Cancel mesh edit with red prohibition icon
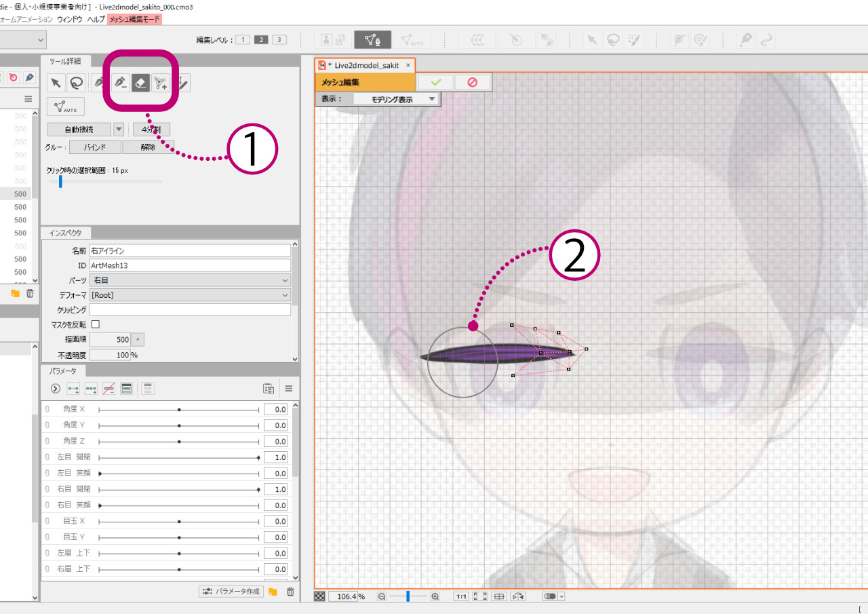The width and height of the screenshot is (868, 614). (x=473, y=82)
